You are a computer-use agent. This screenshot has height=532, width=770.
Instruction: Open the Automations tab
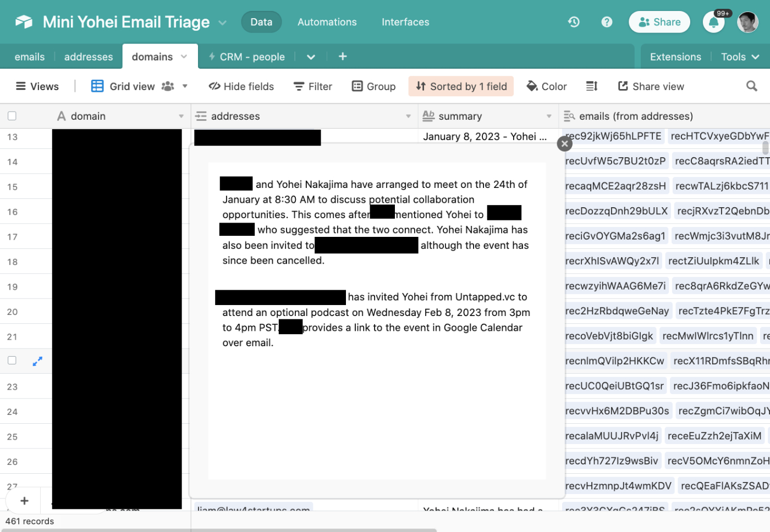click(x=327, y=22)
